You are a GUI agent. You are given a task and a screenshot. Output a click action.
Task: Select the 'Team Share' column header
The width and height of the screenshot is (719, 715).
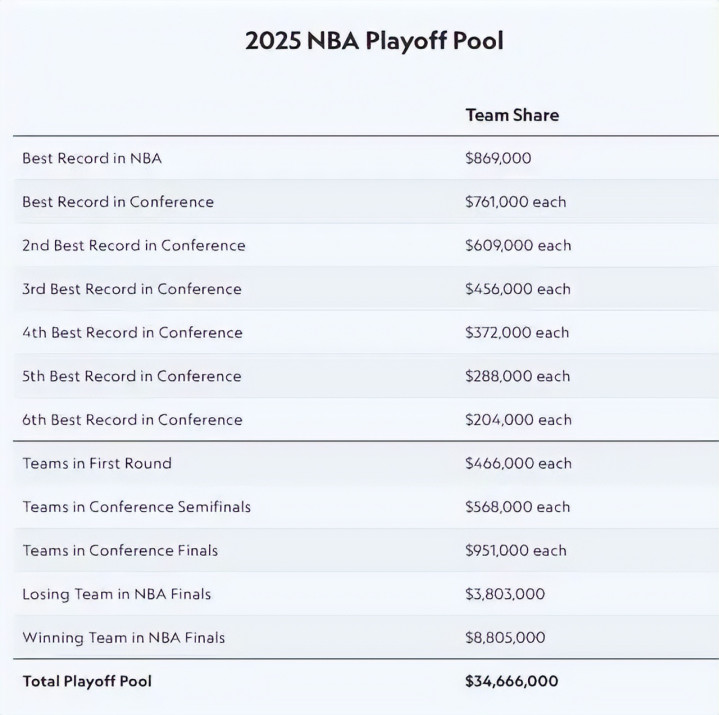[x=512, y=115]
